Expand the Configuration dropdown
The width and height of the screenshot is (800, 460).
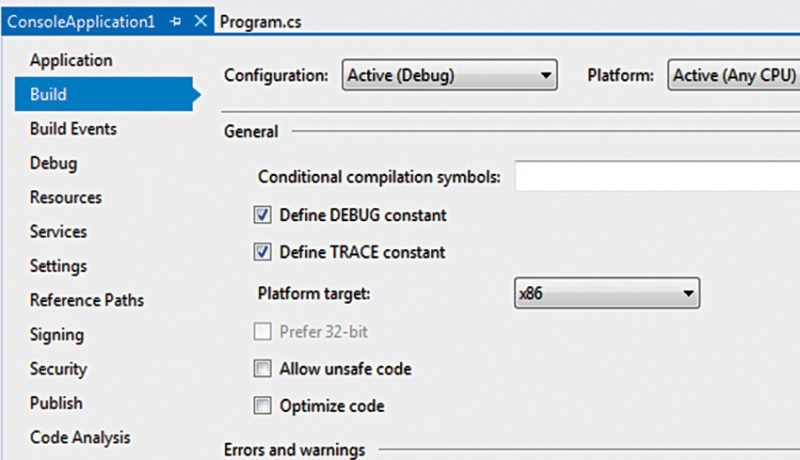tap(448, 75)
